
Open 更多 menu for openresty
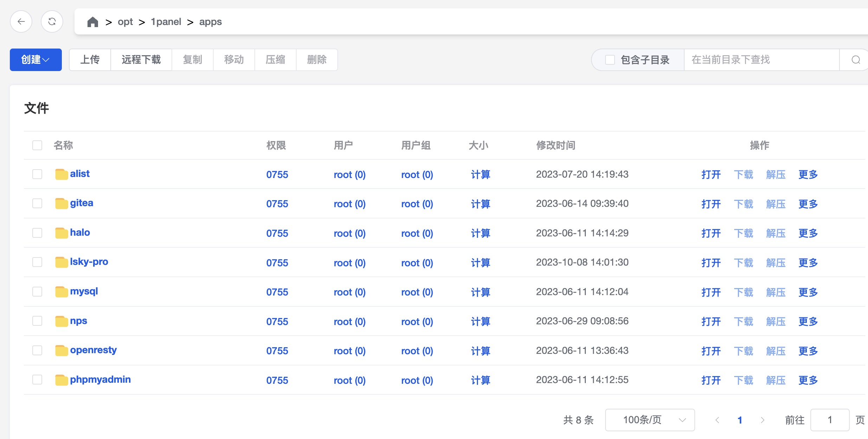point(808,351)
